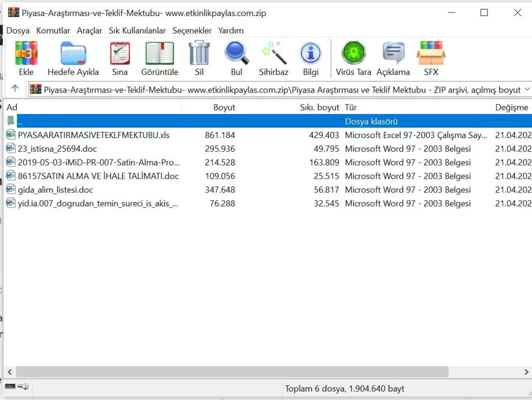This screenshot has height=400, width=532.
Task: Click the Hedefe Ayıkla extract folder icon
Action: tap(73, 53)
